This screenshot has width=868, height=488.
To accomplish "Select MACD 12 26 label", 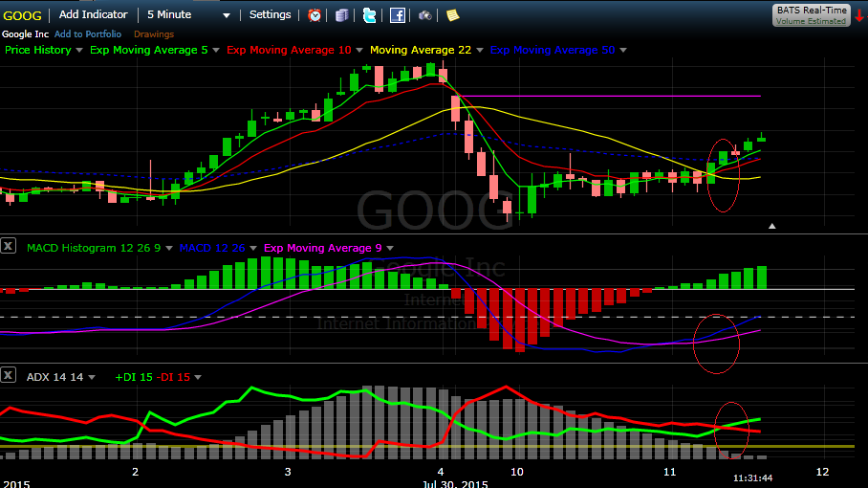I will 212,248.
